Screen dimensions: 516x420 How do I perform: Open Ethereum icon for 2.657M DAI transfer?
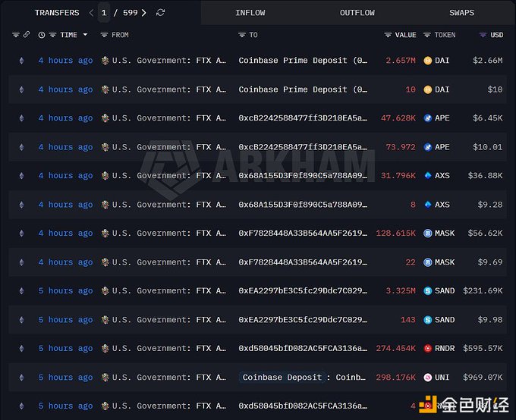pos(21,61)
